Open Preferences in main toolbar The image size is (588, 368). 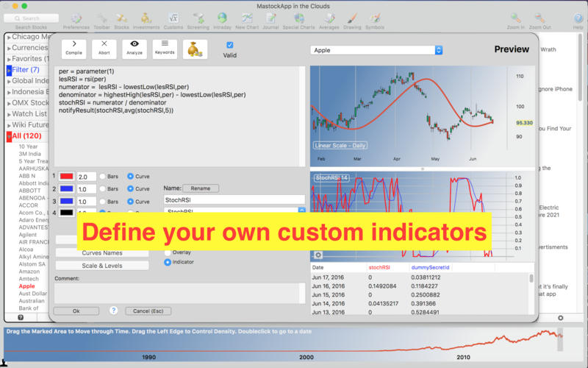pyautogui.click(x=76, y=18)
